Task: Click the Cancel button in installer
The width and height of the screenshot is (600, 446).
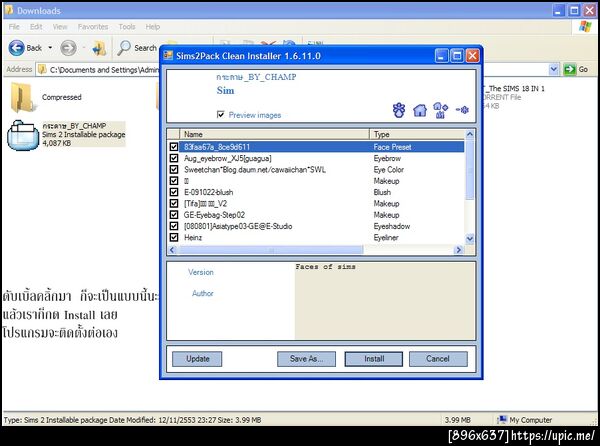Action: (x=438, y=359)
